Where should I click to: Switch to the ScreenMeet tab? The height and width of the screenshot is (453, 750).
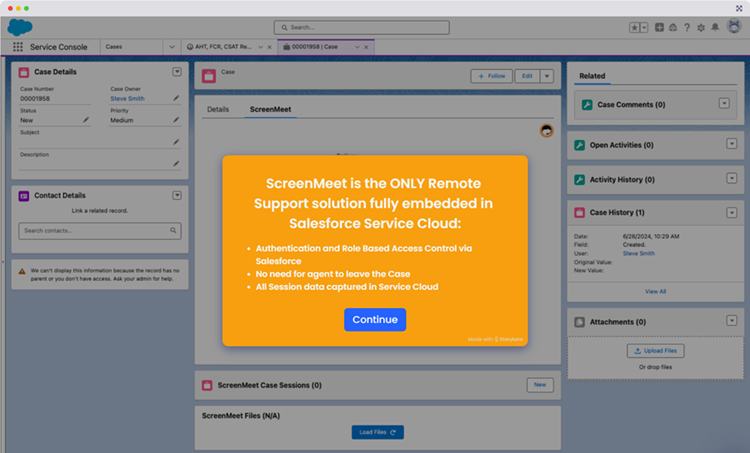270,110
